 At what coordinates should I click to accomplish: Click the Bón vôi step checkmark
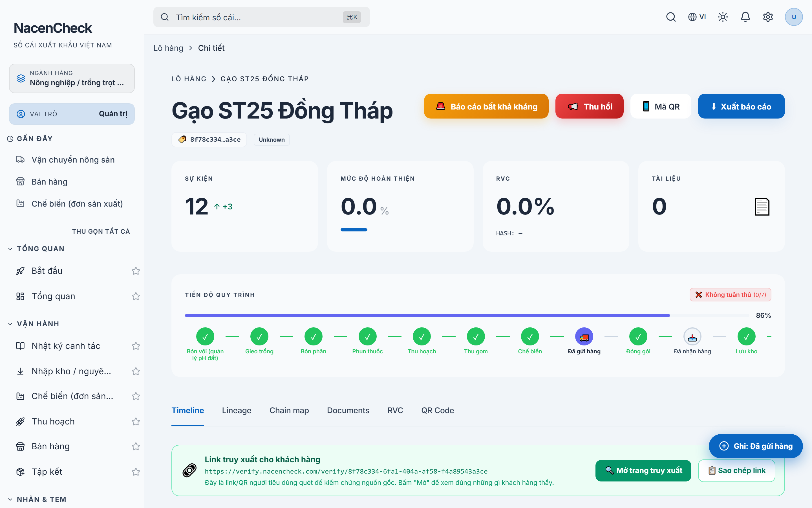(205, 336)
